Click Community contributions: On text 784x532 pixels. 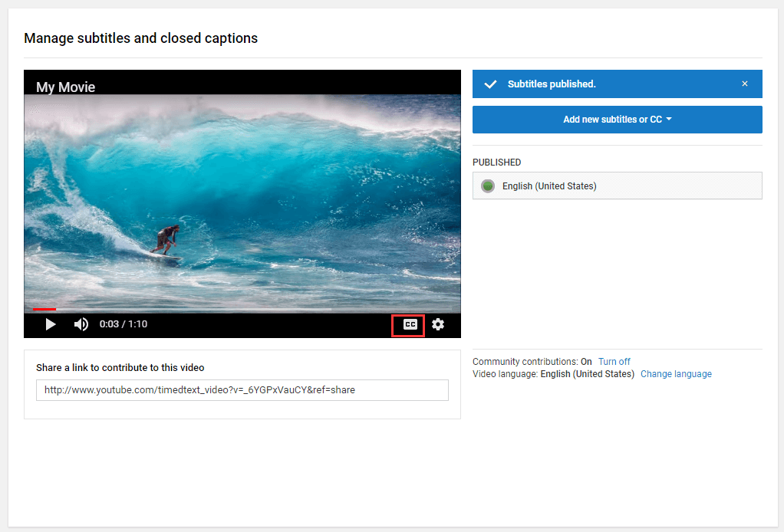coord(532,361)
